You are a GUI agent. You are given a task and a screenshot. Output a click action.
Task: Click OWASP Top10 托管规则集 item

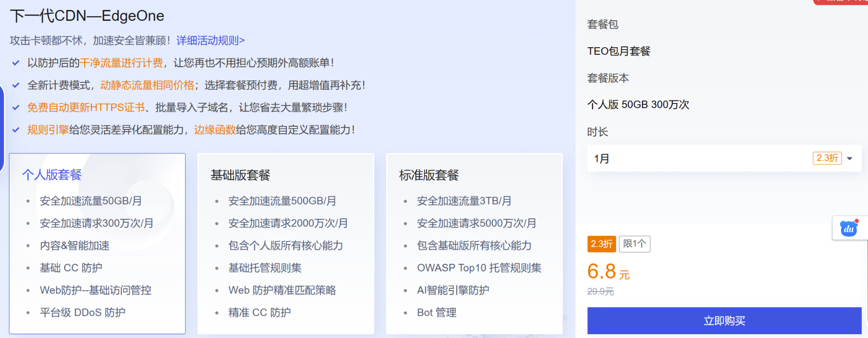pyautogui.click(x=479, y=268)
